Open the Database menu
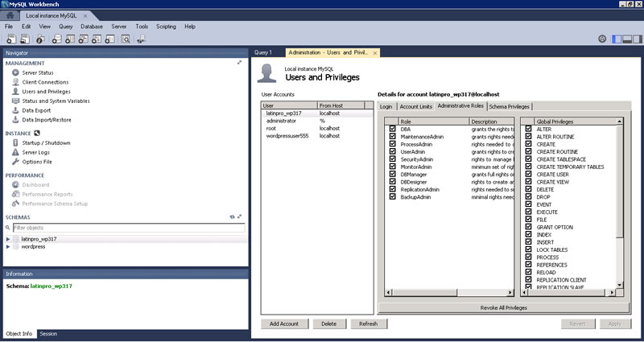 pos(92,27)
